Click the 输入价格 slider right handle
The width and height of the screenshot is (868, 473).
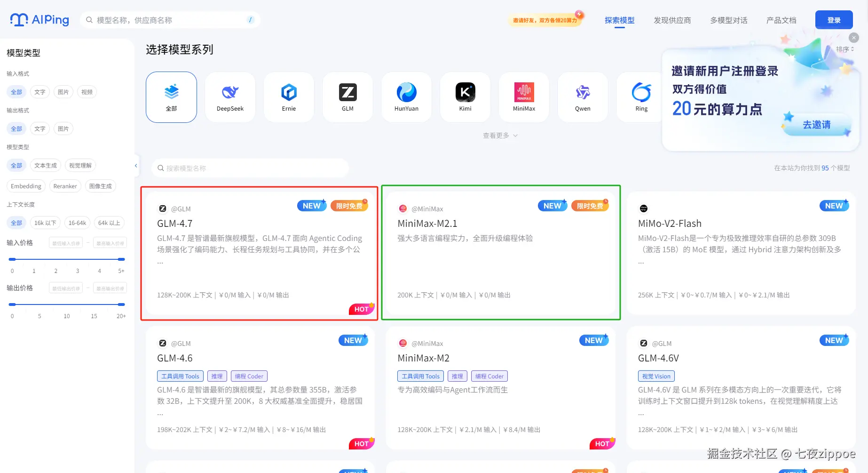click(121, 259)
